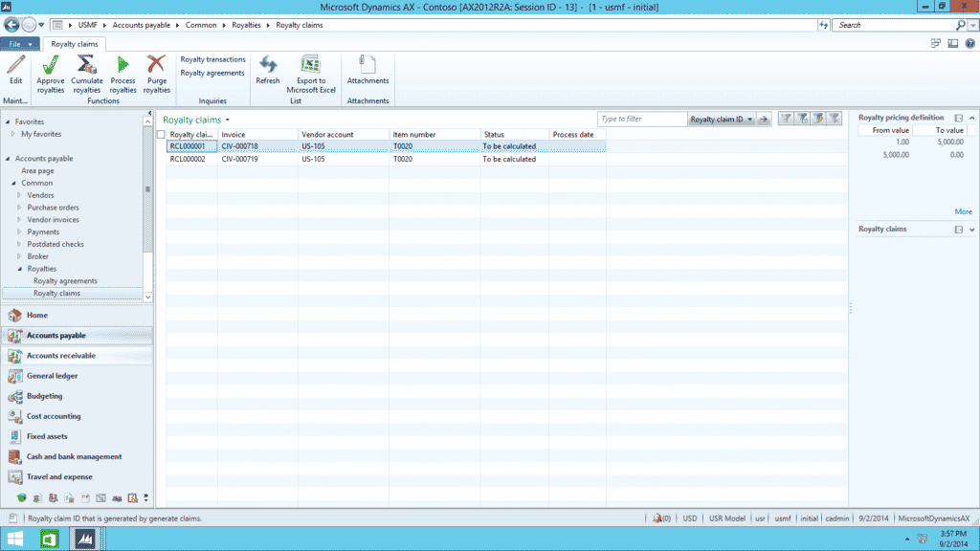980x551 pixels.
Task: Open the File menu dropdown
Action: [20, 44]
